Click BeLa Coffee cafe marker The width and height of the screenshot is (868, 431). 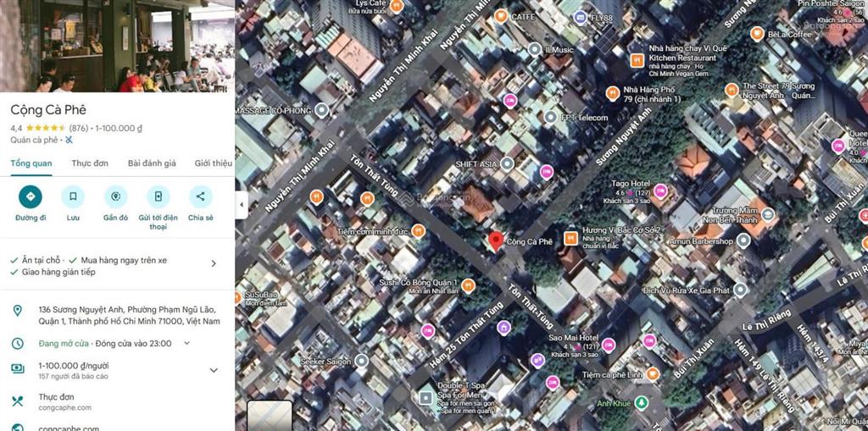[757, 34]
